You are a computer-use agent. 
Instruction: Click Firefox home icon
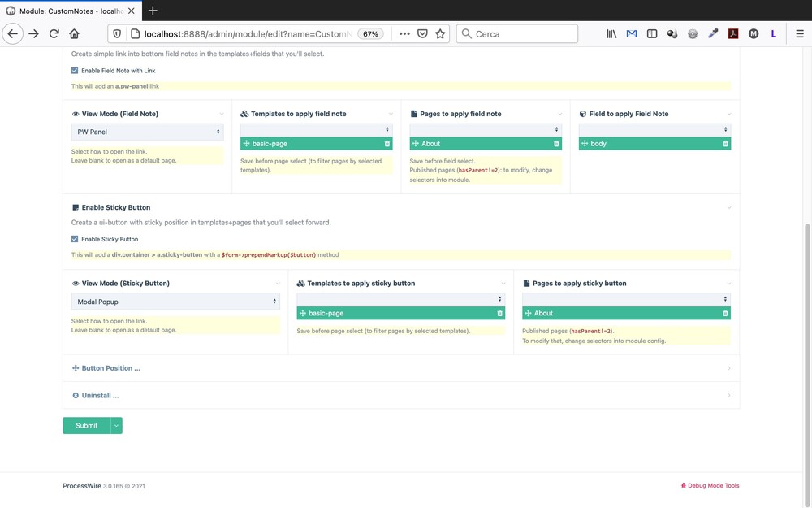[74, 34]
